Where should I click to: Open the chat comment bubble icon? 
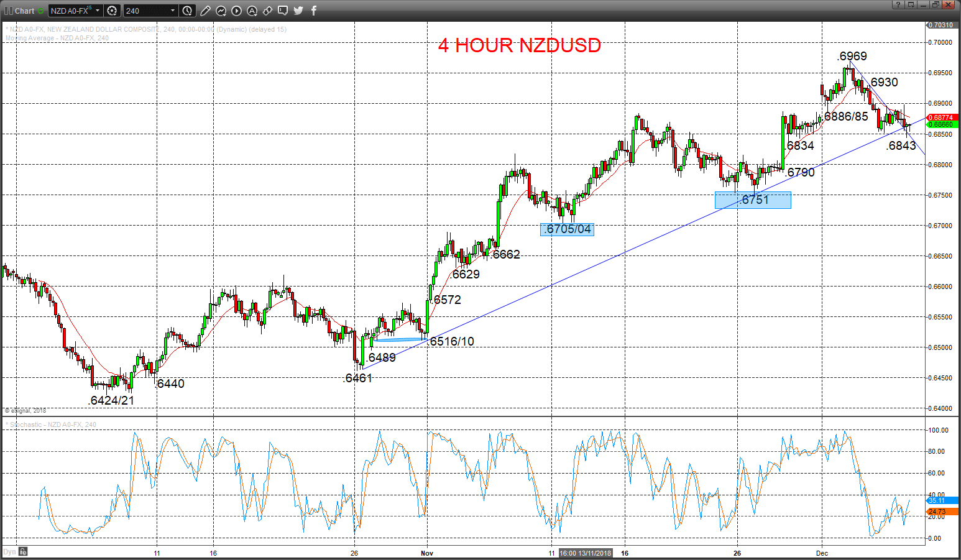283,11
